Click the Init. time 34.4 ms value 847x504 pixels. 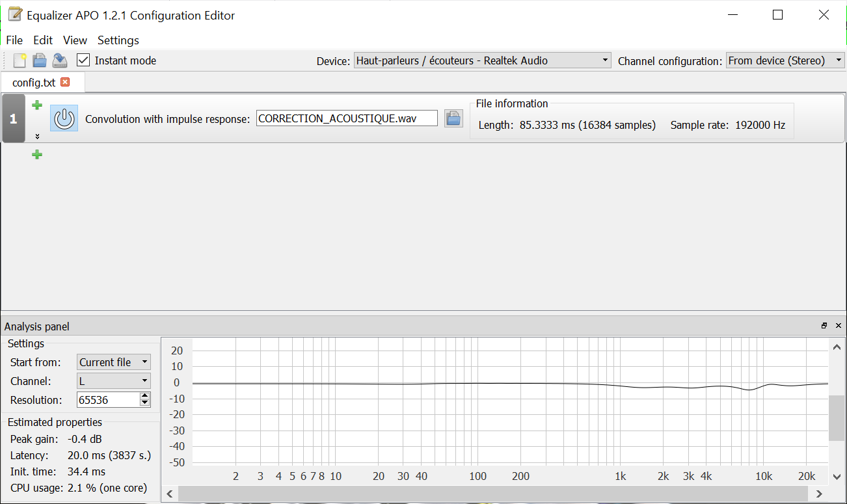pos(87,471)
